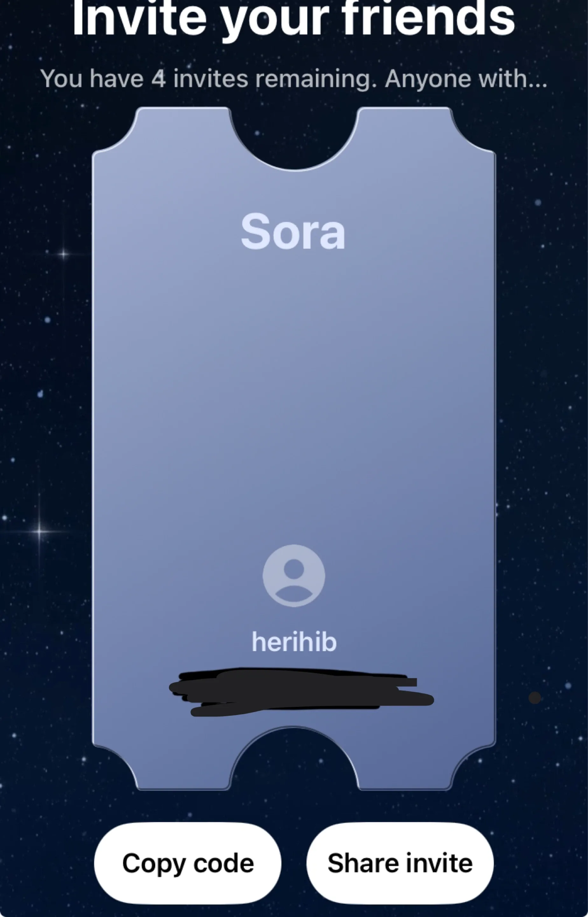Click the profile avatar icon
The image size is (588, 917).
click(294, 575)
